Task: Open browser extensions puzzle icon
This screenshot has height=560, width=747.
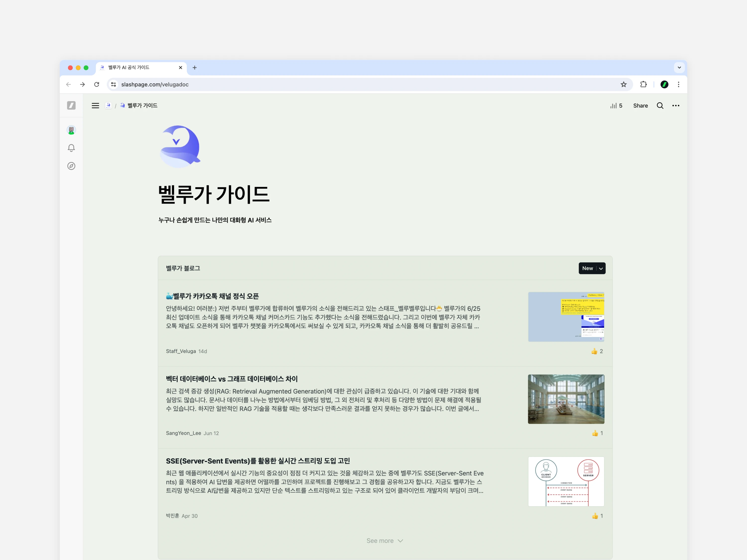Action: [644, 84]
